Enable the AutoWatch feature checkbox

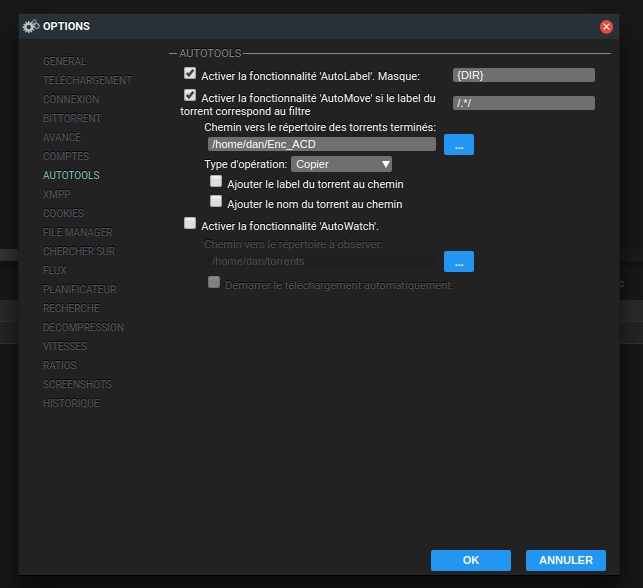(190, 223)
